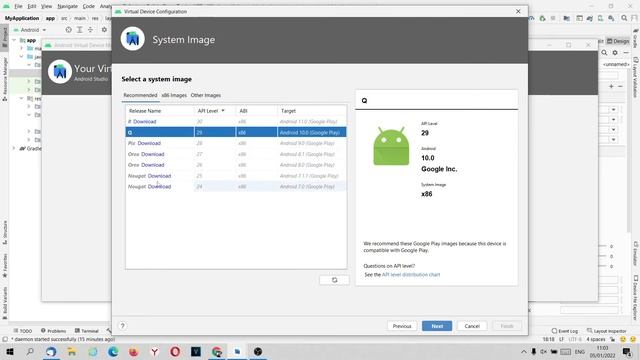Open the Build Variants side tab
Viewport: 640px width, 360px height.
tap(4, 303)
